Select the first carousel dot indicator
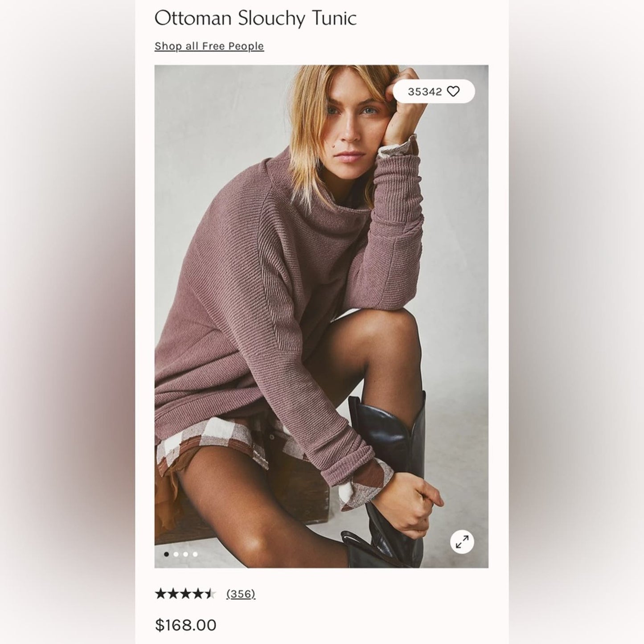The height and width of the screenshot is (644, 644). (x=167, y=554)
